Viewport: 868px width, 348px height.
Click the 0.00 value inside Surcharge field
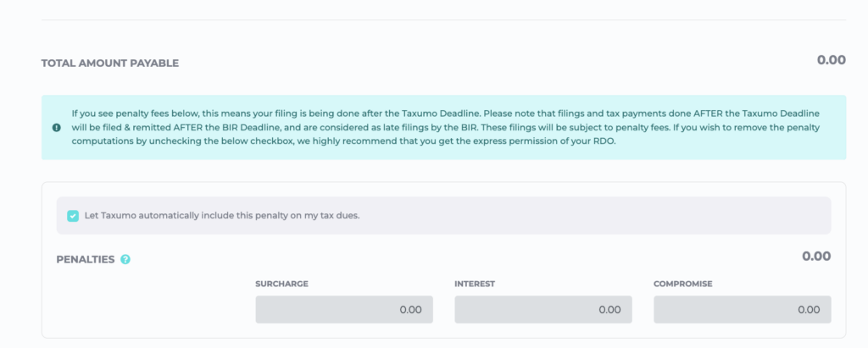(410, 310)
